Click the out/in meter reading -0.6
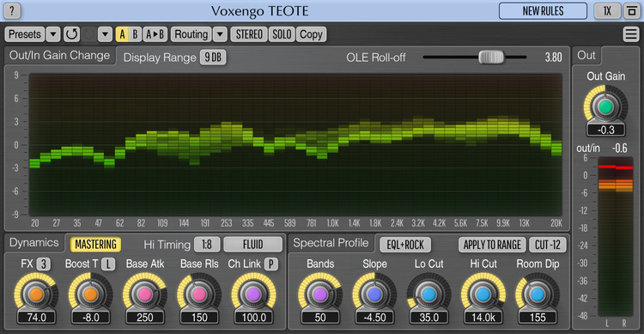644x334 pixels. (x=619, y=148)
